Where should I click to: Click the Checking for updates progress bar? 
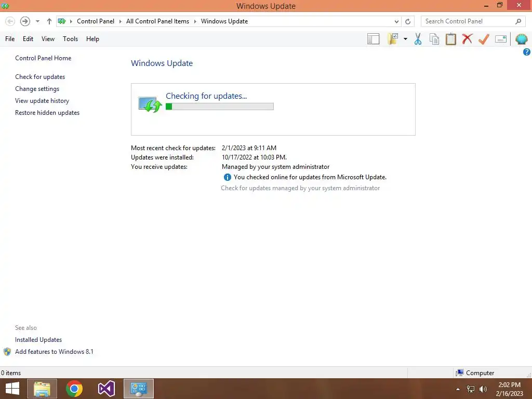click(220, 107)
